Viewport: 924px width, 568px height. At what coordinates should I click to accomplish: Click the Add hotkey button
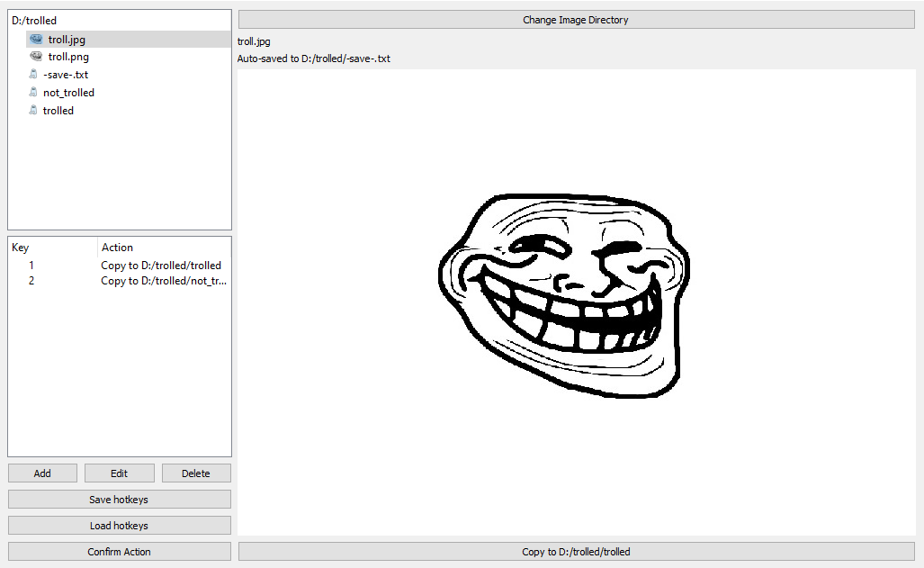click(x=42, y=473)
